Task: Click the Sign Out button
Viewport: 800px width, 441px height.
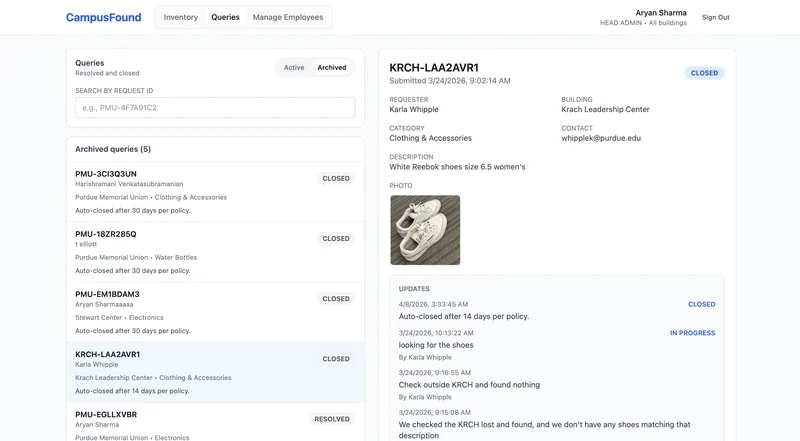Action: [x=715, y=17]
